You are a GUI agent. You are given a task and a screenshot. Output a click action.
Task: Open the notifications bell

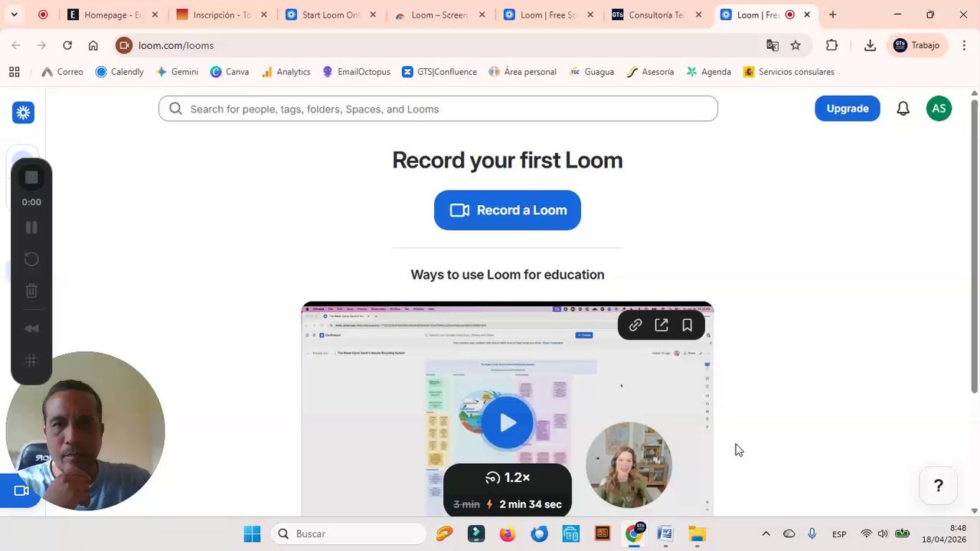pos(903,109)
